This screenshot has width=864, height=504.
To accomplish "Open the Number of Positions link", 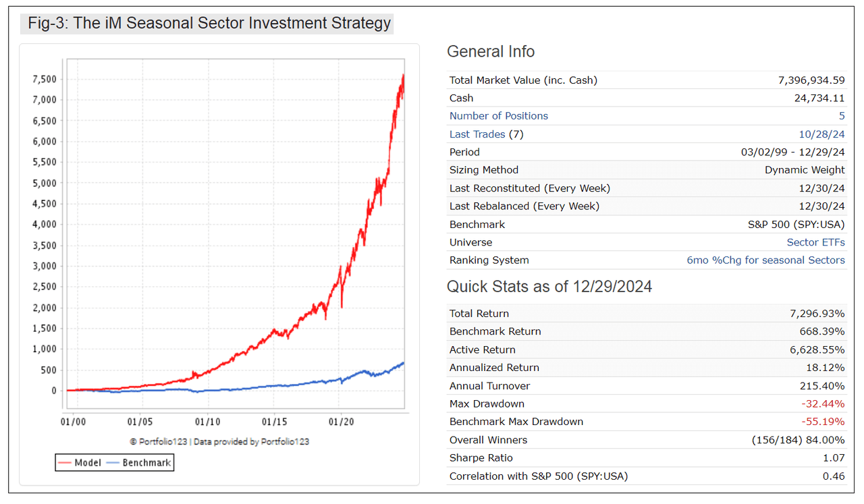I will 498,115.
